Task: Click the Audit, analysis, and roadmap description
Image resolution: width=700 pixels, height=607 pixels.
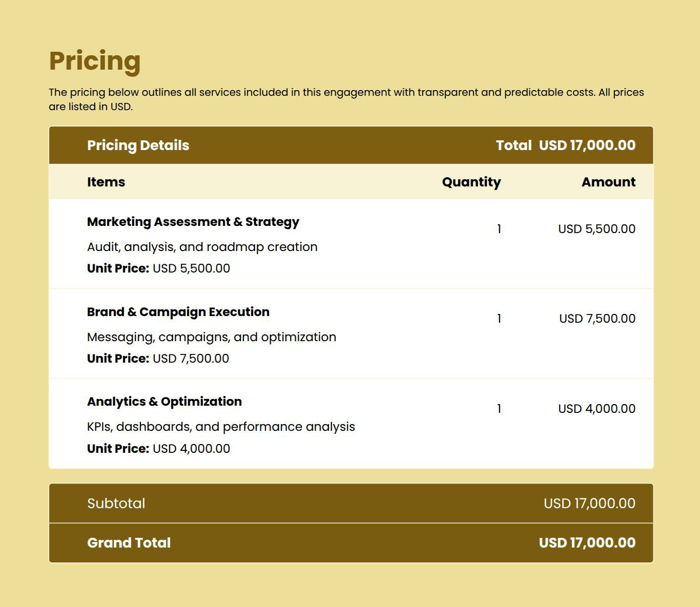Action: (202, 246)
